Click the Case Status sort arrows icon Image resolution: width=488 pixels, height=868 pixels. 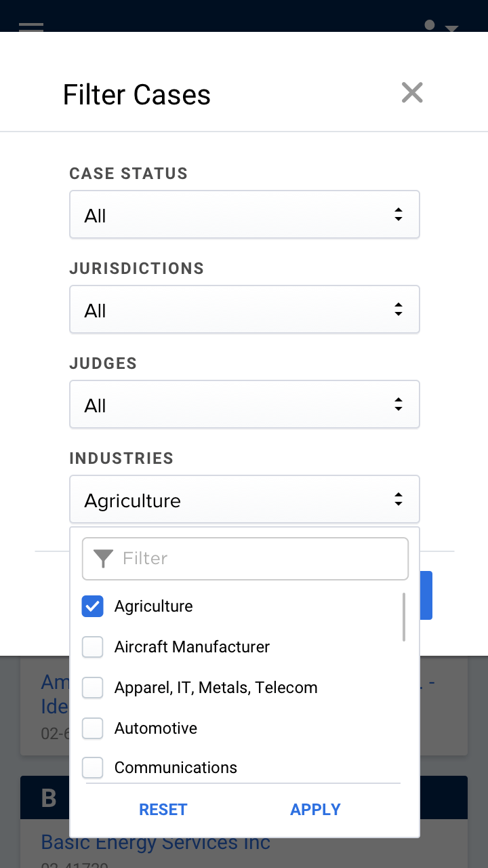[399, 215]
